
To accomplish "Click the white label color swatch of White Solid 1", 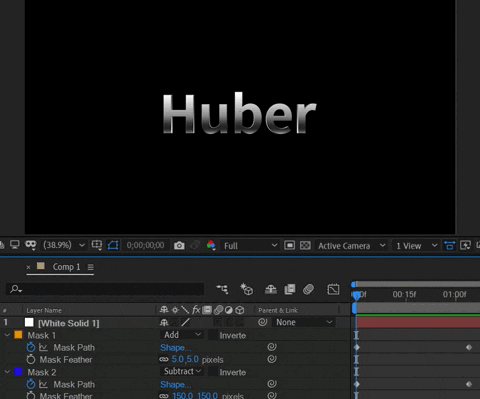I will (29, 322).
